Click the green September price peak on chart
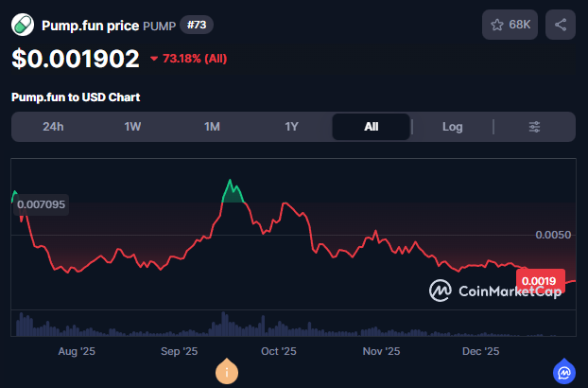This screenshot has width=588, height=388. coord(233,192)
